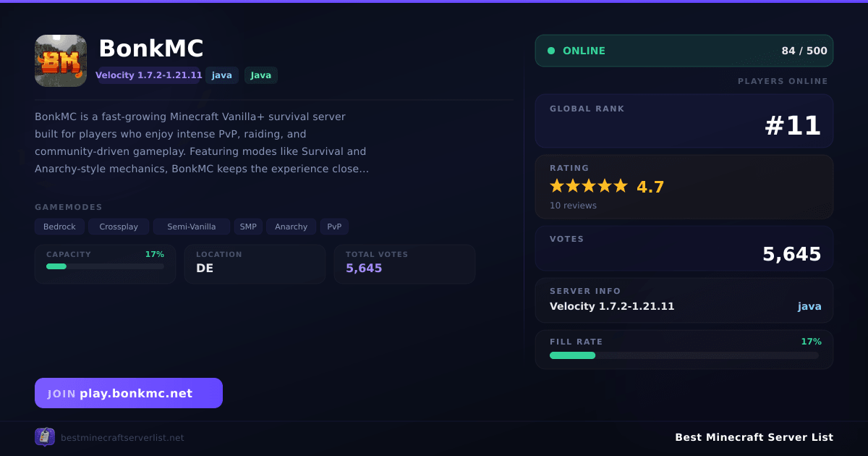This screenshot has height=456, width=868.
Task: Click the five-star rating icons
Action: 589,186
